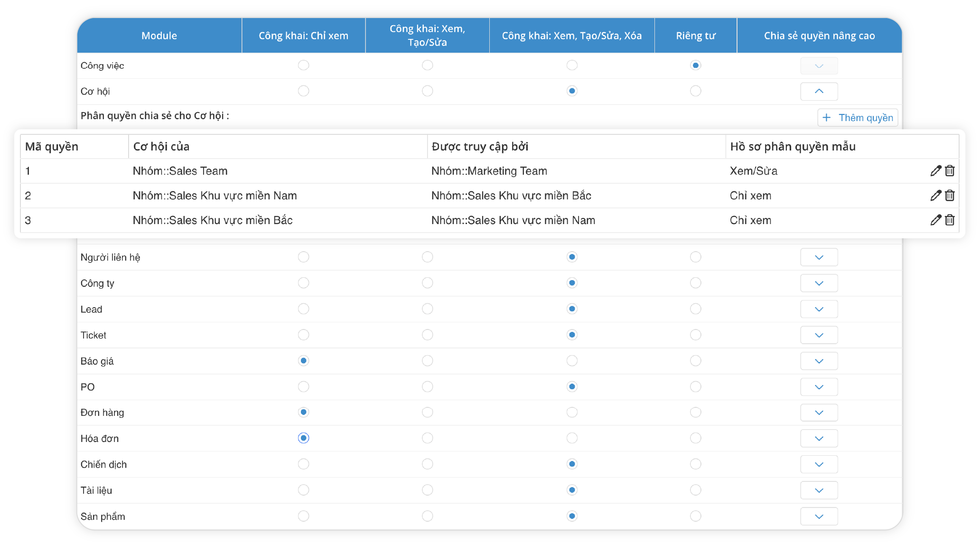Screen dimensions: 980x545
Task: Expand advanced sharing for Ticket
Action: pyautogui.click(x=819, y=335)
